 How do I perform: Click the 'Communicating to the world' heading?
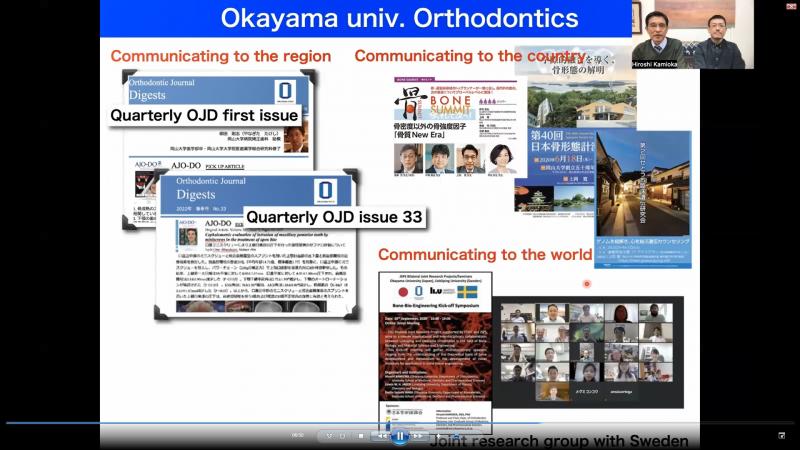(x=485, y=254)
